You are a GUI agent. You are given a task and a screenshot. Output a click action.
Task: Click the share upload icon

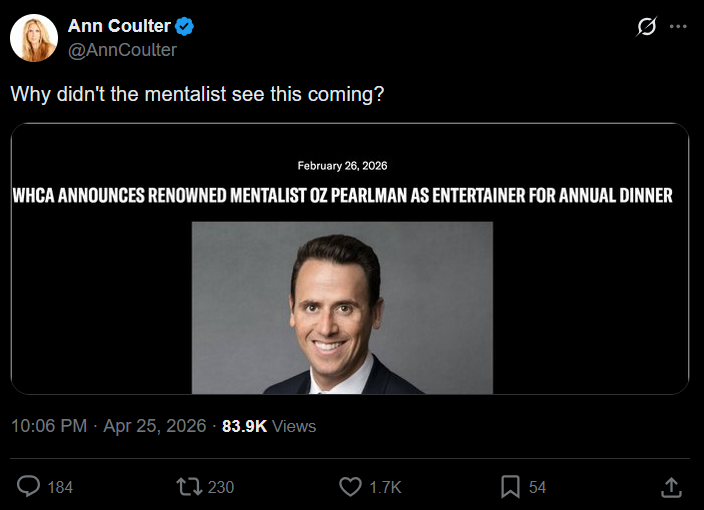point(672,486)
